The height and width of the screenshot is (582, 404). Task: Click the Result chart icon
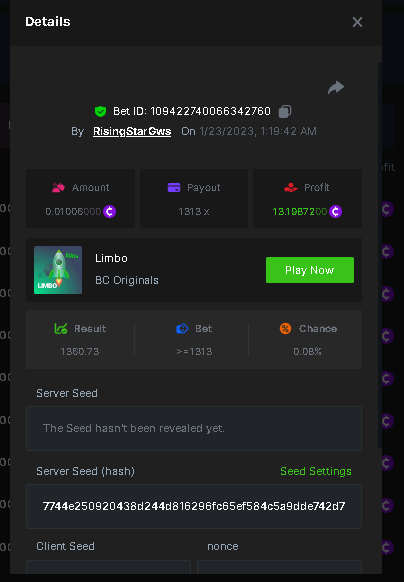coord(61,328)
